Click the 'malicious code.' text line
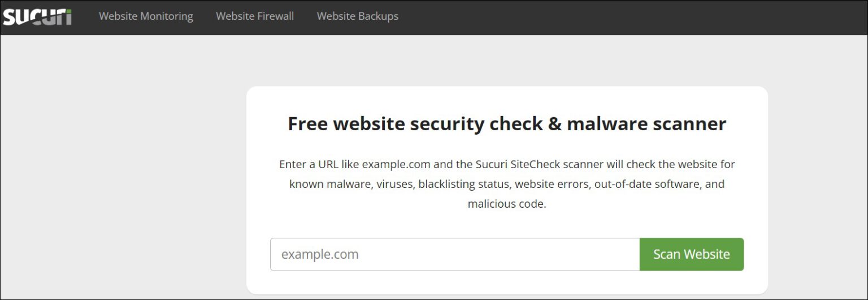Screen dimensions: 868x300 click(x=507, y=204)
